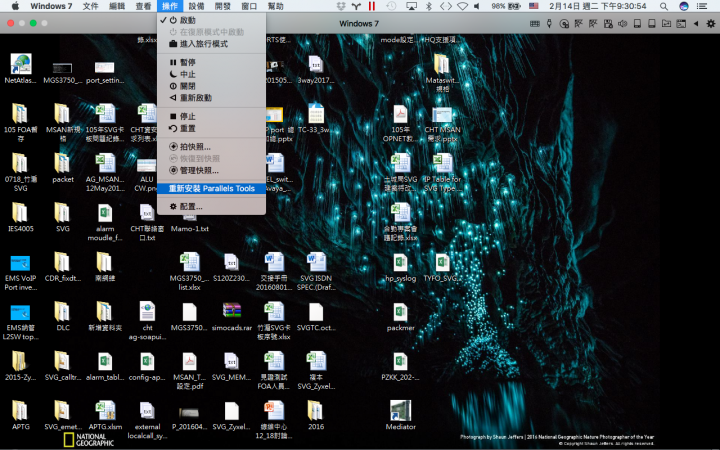Image resolution: width=720 pixels, height=450 pixels.
Task: Choose 重置 from the 操作 menu
Action: pos(211,129)
